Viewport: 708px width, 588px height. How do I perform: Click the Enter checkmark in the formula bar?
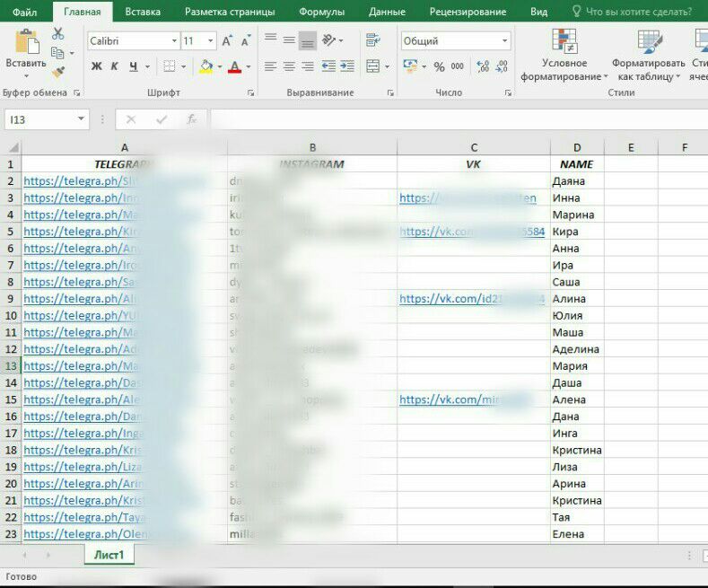[x=162, y=119]
